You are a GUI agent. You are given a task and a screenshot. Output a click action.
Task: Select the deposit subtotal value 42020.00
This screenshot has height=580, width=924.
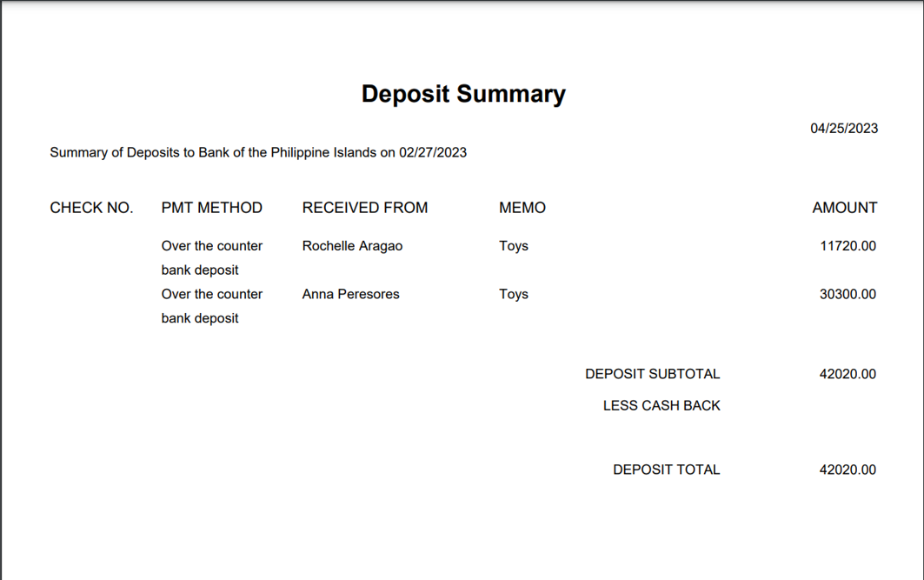(x=848, y=374)
